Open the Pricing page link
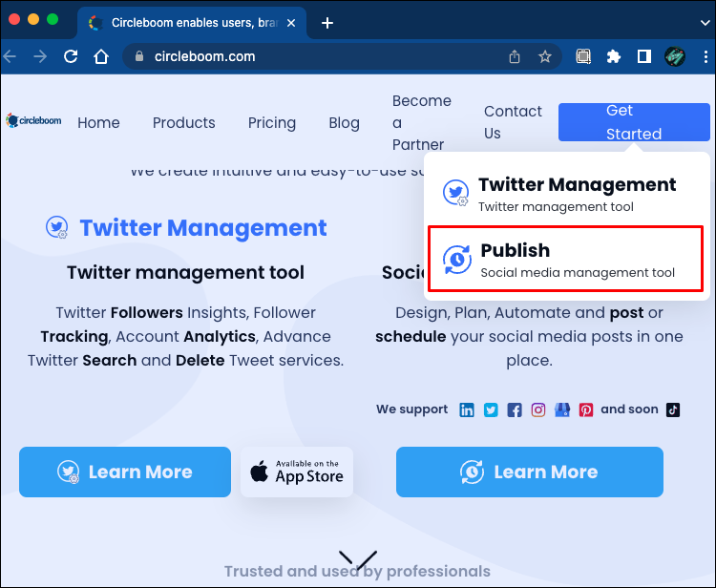This screenshot has width=716, height=588. tap(271, 122)
